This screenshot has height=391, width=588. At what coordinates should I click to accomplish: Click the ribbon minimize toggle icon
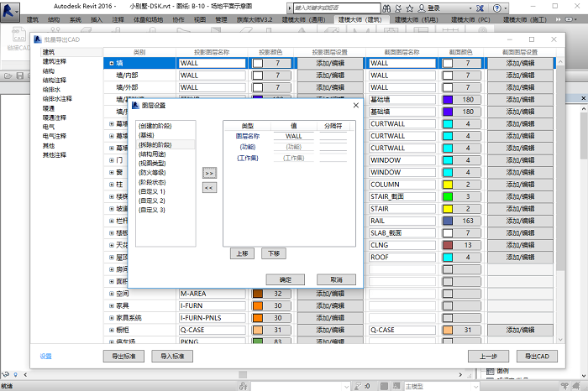click(x=570, y=19)
